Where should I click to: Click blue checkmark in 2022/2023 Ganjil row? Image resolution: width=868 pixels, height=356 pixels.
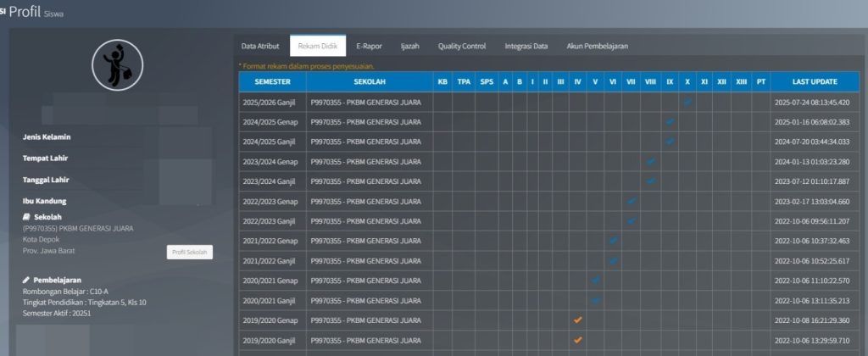(x=632, y=220)
